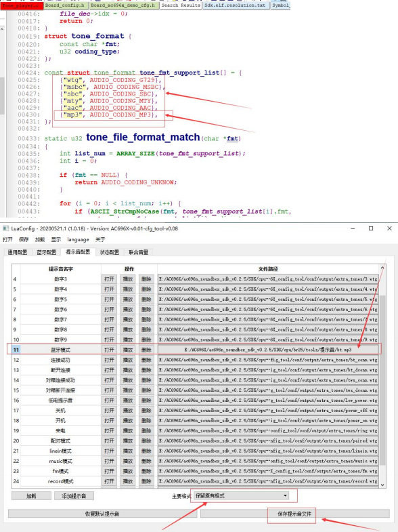
Task: Click 打开 button for 蓝牙模式 row
Action: click(109, 350)
